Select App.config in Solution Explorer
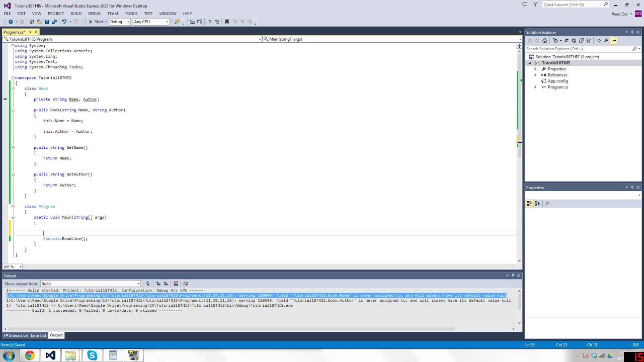The image size is (644, 362). coord(557,81)
